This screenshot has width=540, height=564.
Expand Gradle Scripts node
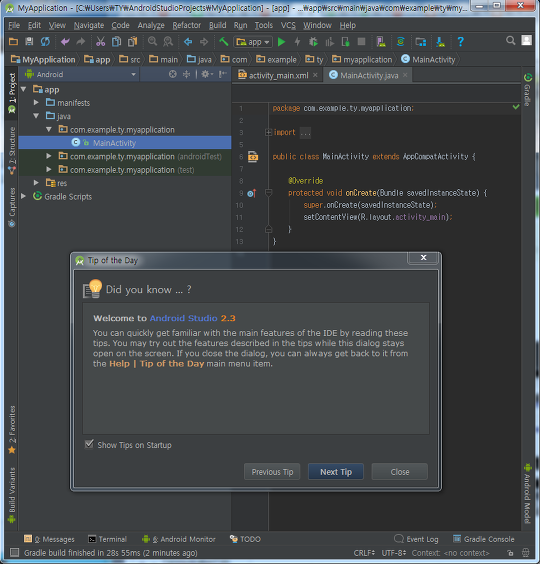tap(24, 196)
